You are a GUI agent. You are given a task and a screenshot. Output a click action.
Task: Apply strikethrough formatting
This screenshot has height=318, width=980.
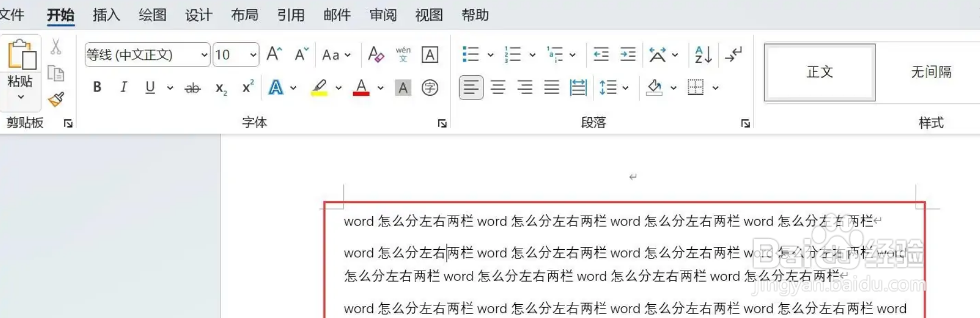(192, 87)
